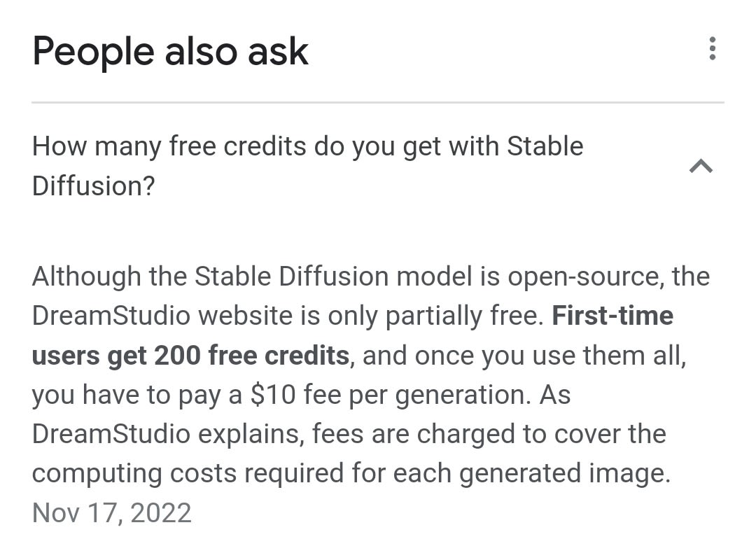Collapse the Stable Diffusion question with chevron

click(701, 166)
